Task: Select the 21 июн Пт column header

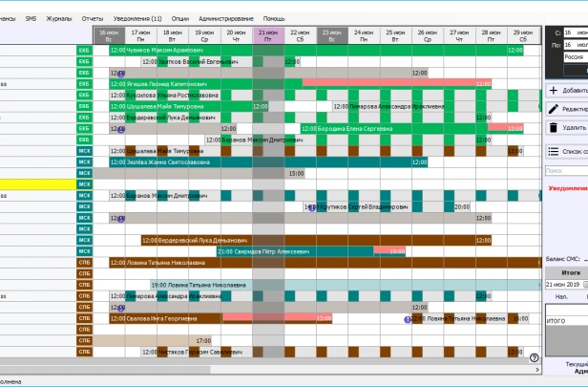Action: [x=268, y=35]
